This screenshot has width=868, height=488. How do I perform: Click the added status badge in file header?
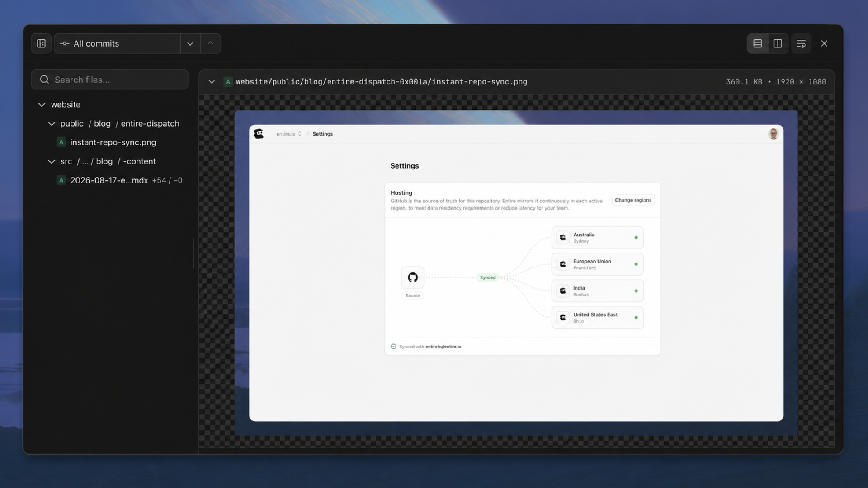228,82
